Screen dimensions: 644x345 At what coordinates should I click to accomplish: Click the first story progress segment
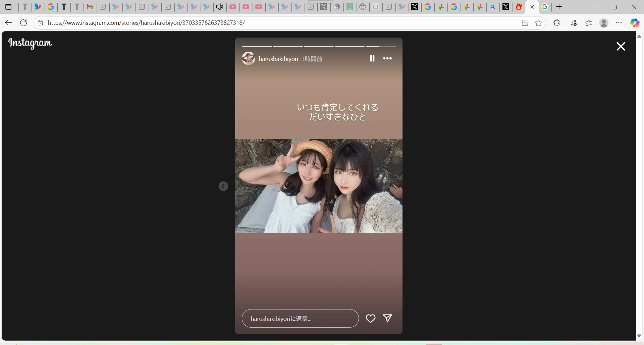257,46
